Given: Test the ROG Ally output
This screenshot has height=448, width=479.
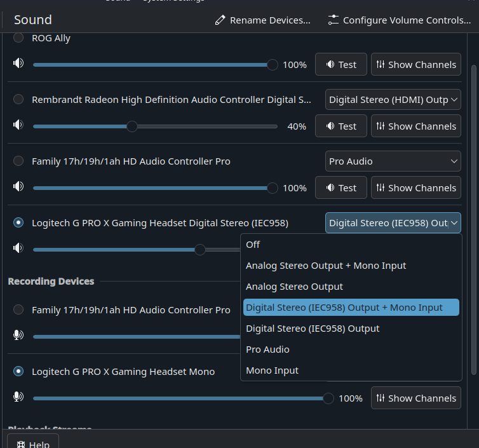Looking at the screenshot, I should (x=341, y=64).
